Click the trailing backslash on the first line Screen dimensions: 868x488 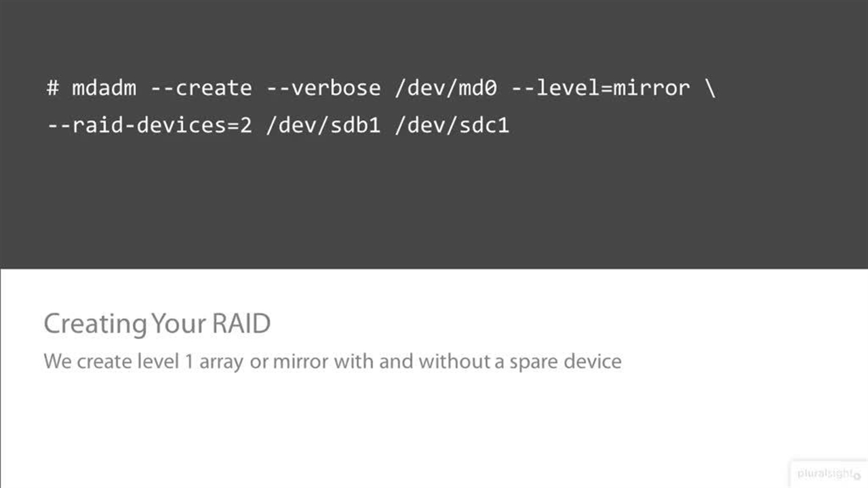pyautogui.click(x=710, y=88)
